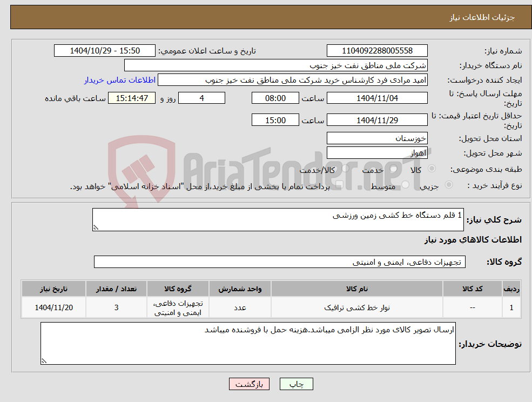Viewport: 532px width, 402px height.
Task: Click the goods group field تجهیزات دفاعی
Action: click(x=280, y=262)
